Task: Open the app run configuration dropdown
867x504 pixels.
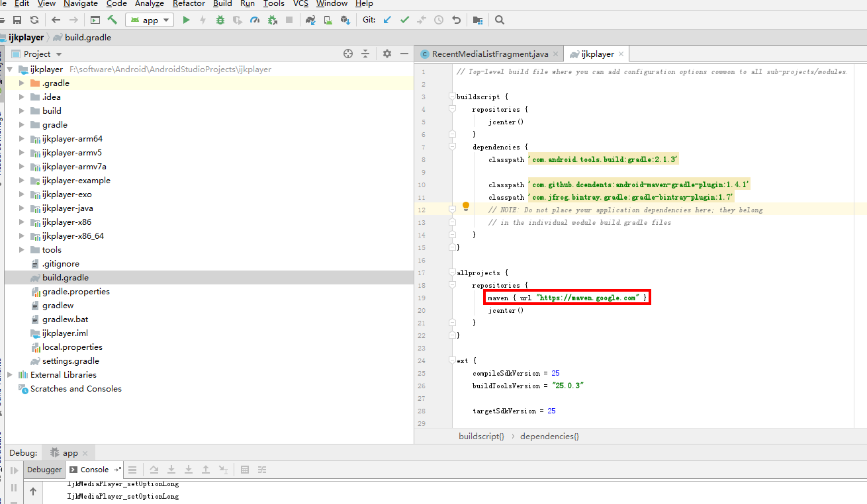Action: 150,21
